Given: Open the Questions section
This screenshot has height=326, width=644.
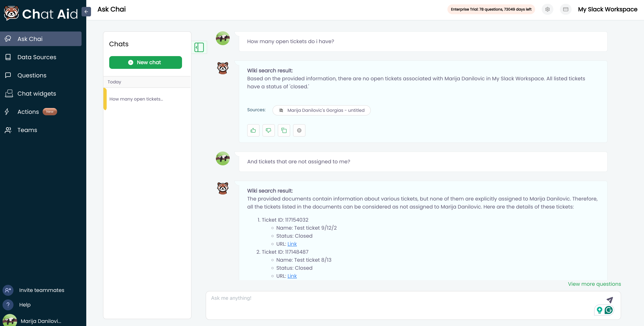Looking at the screenshot, I should click(x=32, y=75).
